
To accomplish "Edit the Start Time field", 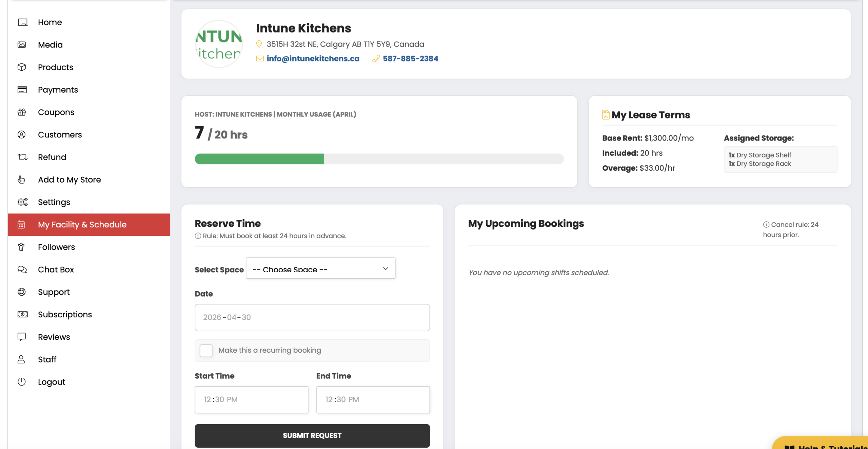I will pos(252,399).
